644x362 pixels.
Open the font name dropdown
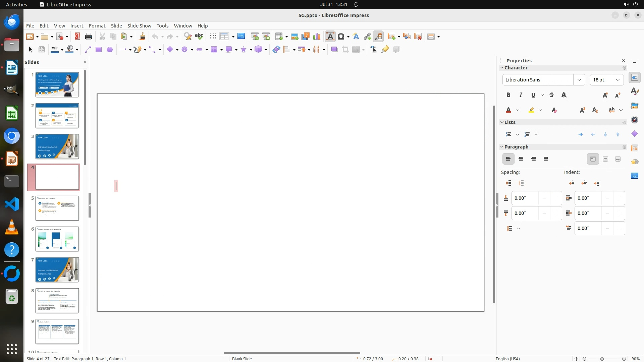click(579, 80)
